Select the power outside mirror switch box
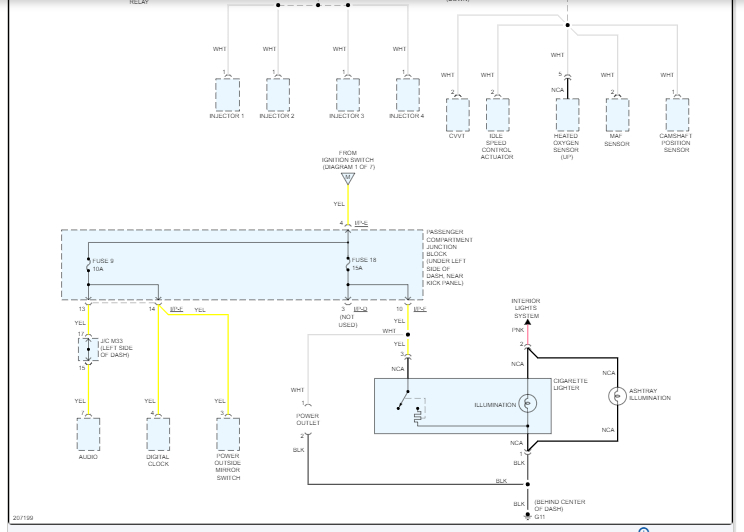Image resolution: width=744 pixels, height=532 pixels. click(x=228, y=434)
